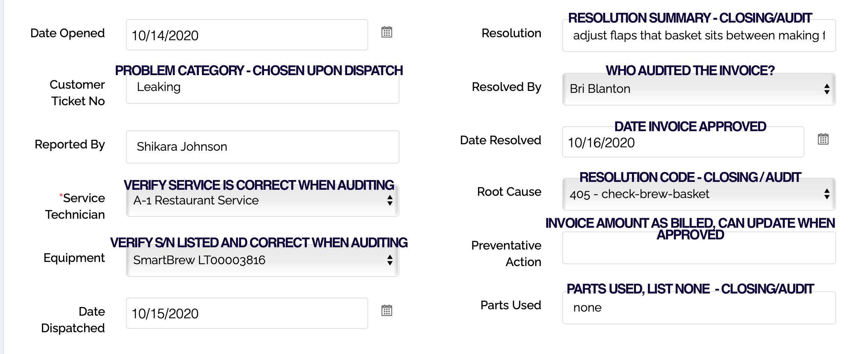Expand the Service Technician dropdown
This screenshot has width=868, height=354.
point(262,201)
